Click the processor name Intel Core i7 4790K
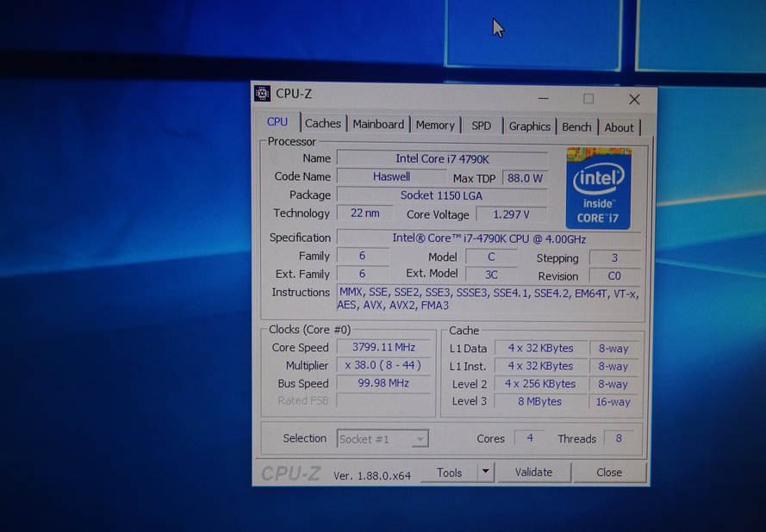The image size is (766, 532). (x=442, y=158)
